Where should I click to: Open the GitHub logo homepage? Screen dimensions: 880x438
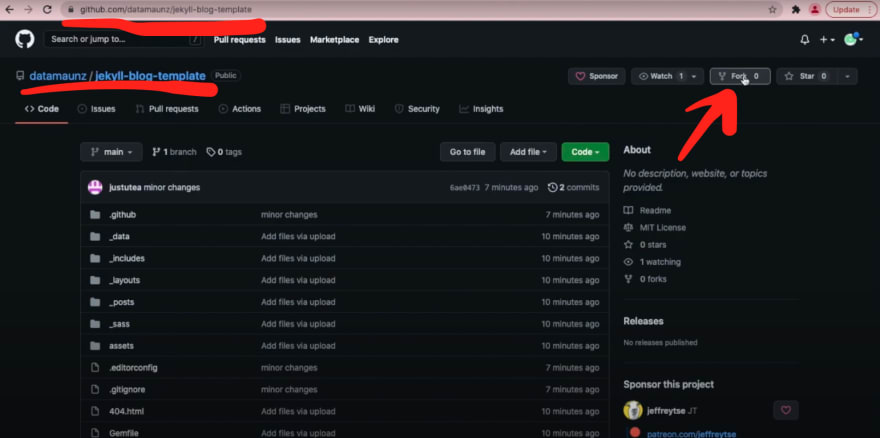(25, 39)
